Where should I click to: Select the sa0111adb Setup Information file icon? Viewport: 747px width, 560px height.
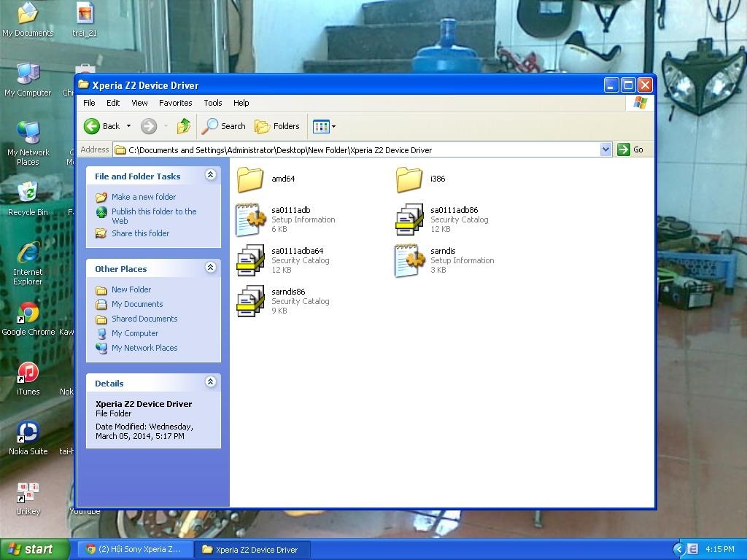(x=251, y=219)
